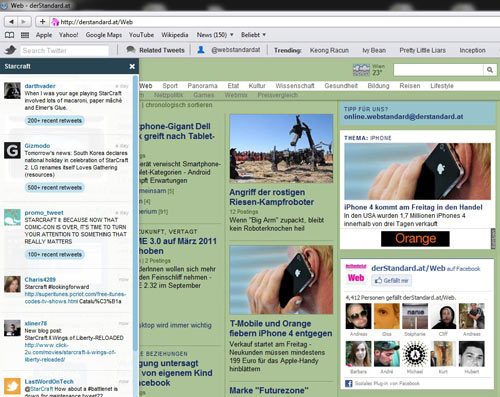Expand the Beliebt bookmarks dropdown
Screen dimensions: 500x397
pyautogui.click(x=253, y=35)
